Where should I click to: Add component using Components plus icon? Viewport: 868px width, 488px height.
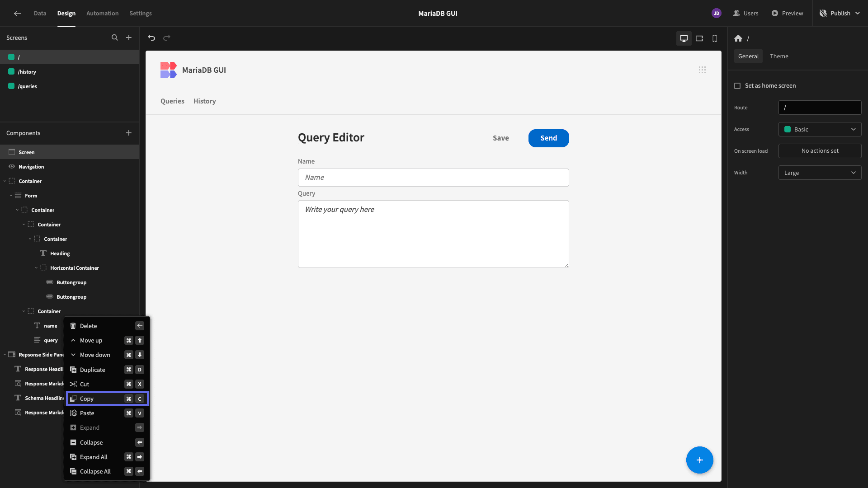tap(129, 133)
